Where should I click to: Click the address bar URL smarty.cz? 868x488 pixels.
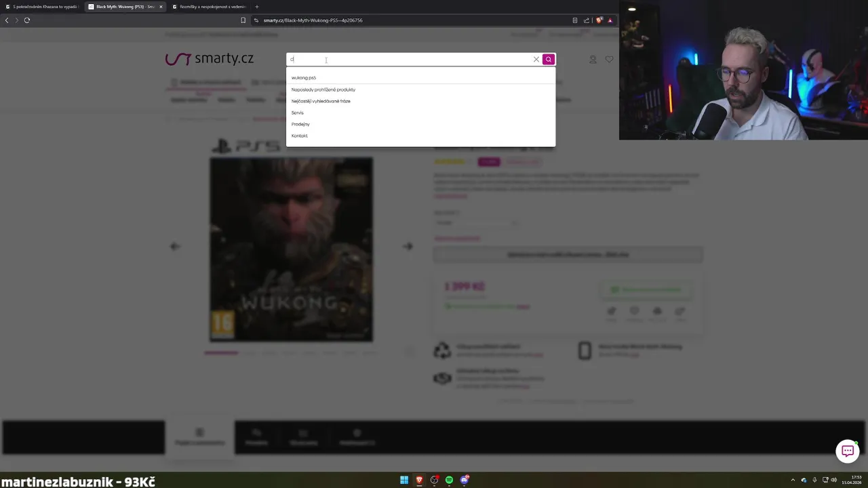pos(313,20)
